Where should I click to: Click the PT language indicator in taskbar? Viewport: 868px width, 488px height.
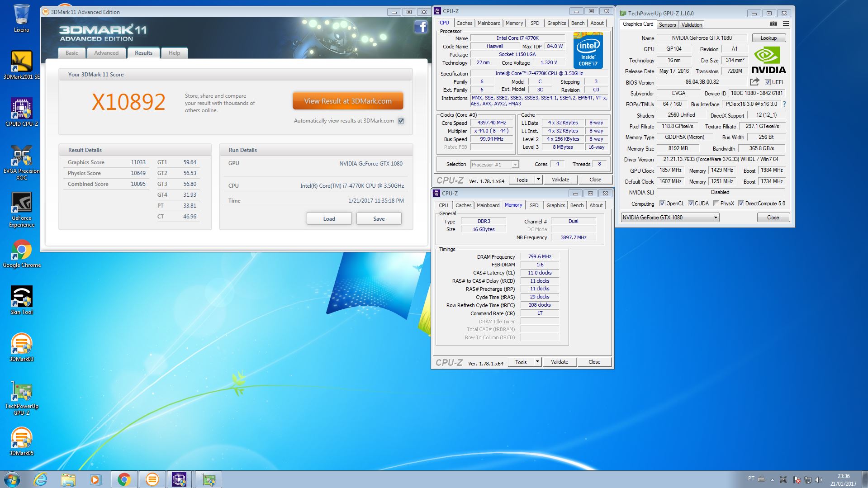click(751, 478)
